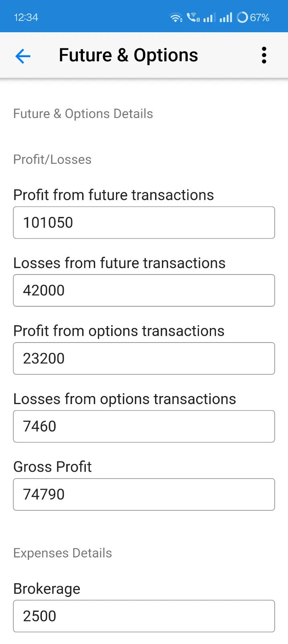
Task: Tap the 67% battery percentage text
Action: click(259, 17)
